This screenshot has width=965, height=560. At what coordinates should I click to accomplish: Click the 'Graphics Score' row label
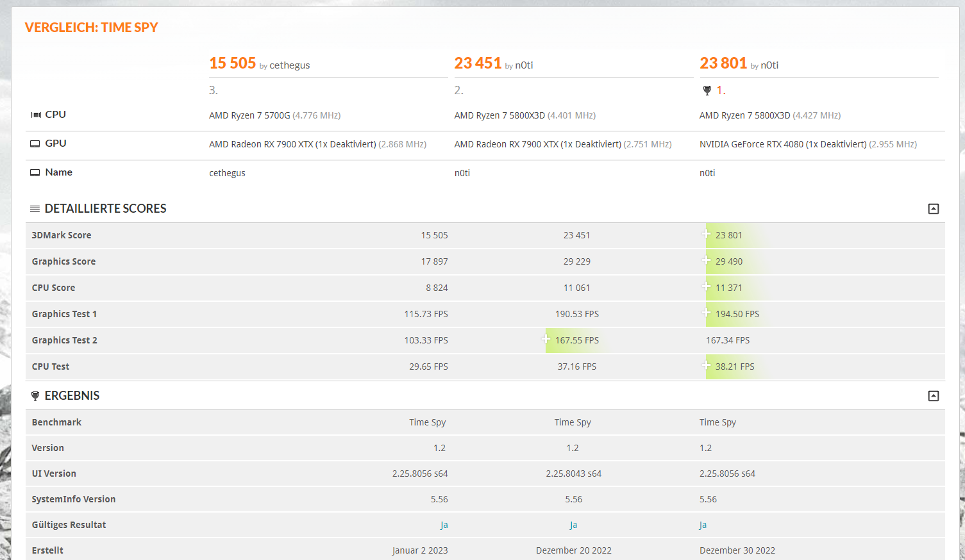tap(63, 261)
